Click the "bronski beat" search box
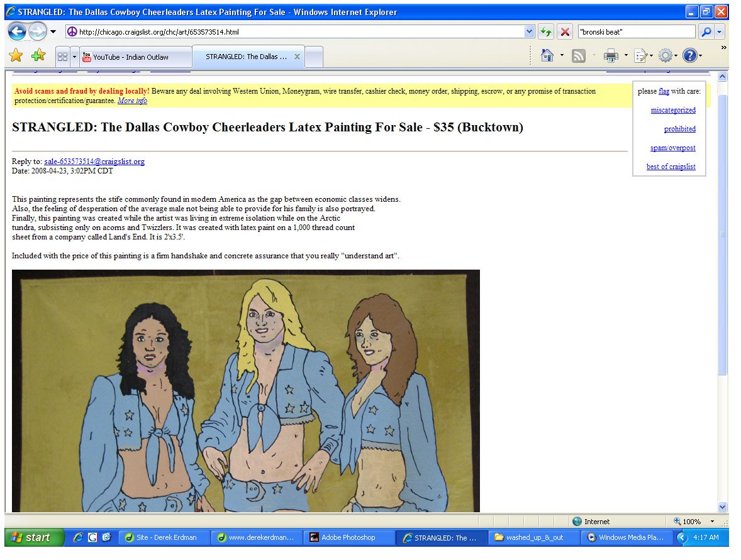 tap(636, 31)
